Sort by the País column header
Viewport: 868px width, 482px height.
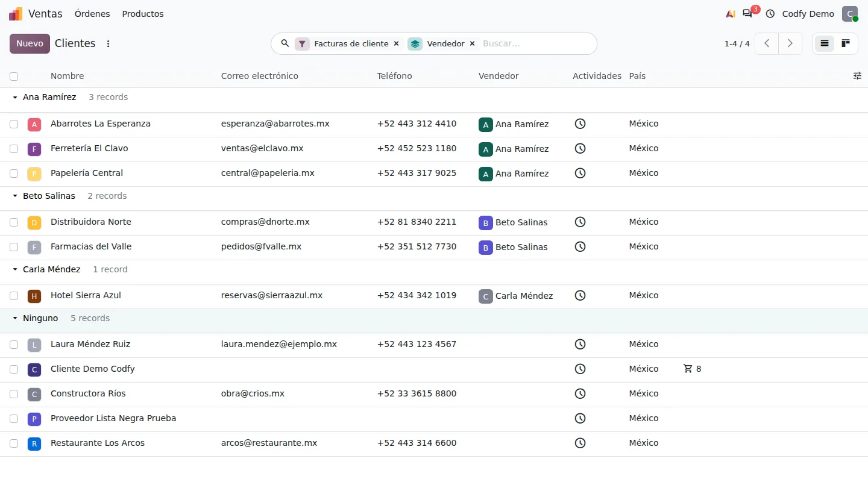click(x=637, y=76)
